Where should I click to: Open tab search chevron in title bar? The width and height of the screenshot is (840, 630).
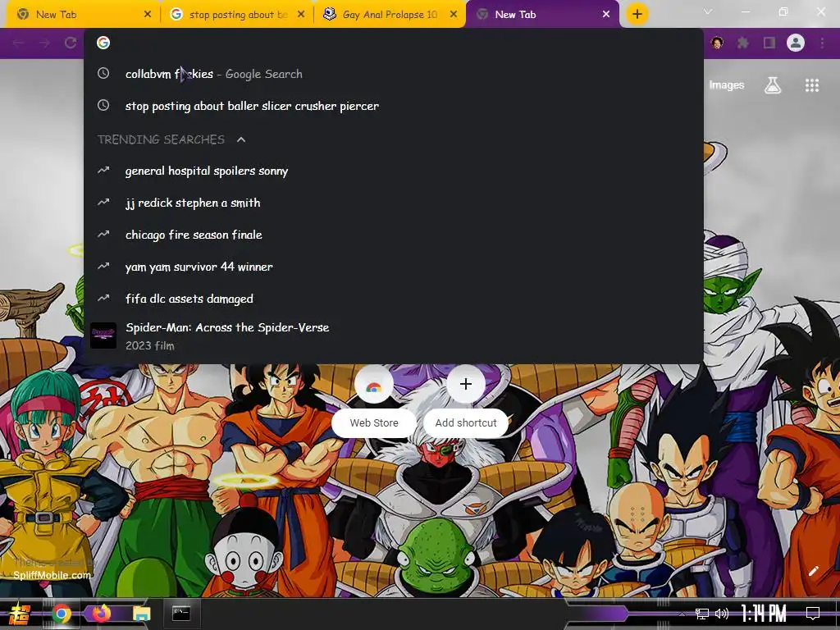coord(708,11)
